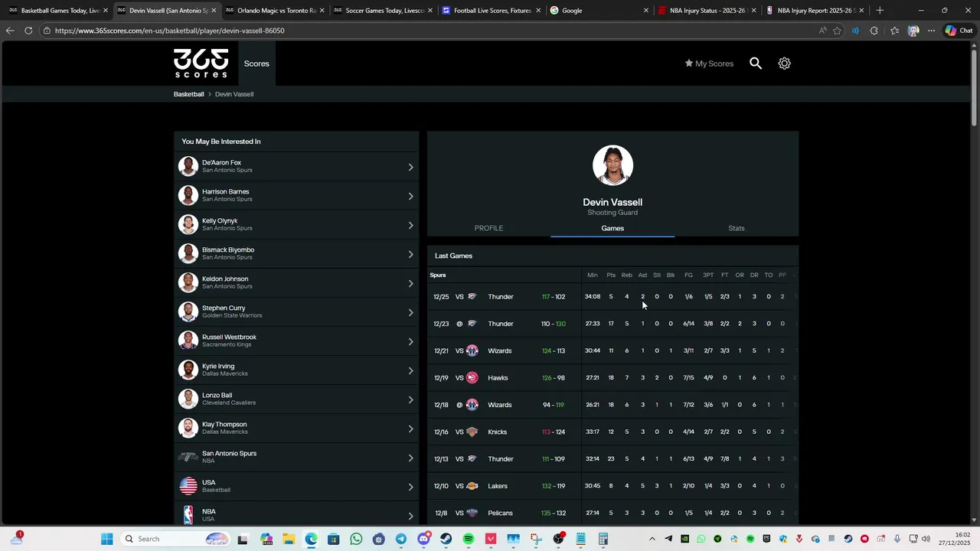
Task: Switch to the Stats tab
Action: (737, 228)
